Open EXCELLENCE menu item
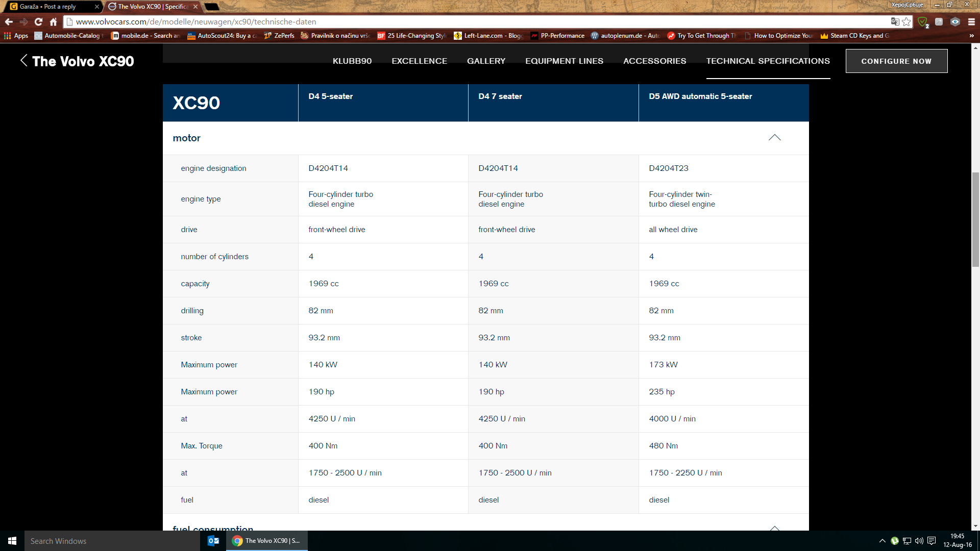This screenshot has height=551, width=980. tap(419, 61)
